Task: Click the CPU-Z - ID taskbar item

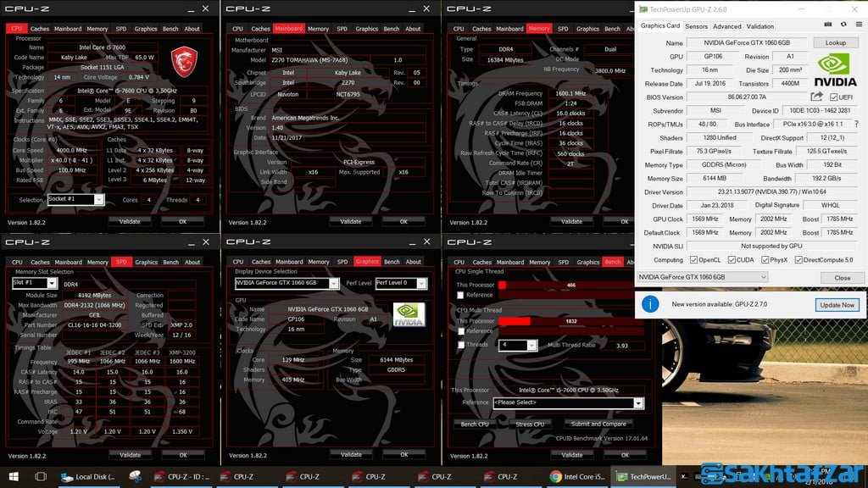Action: pyautogui.click(x=181, y=476)
